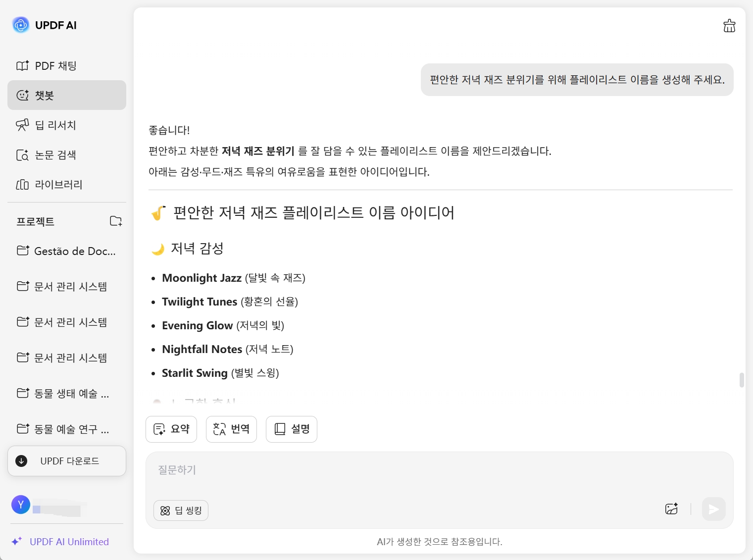Click folder icon of 동물 생태 예술
The width and height of the screenshot is (753, 560).
click(23, 393)
